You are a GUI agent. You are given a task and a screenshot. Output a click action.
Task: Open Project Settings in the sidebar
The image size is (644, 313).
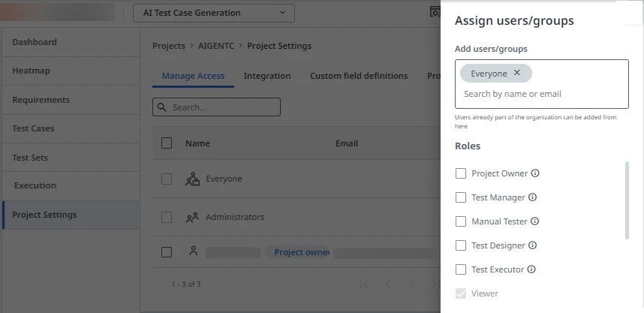coord(71,215)
